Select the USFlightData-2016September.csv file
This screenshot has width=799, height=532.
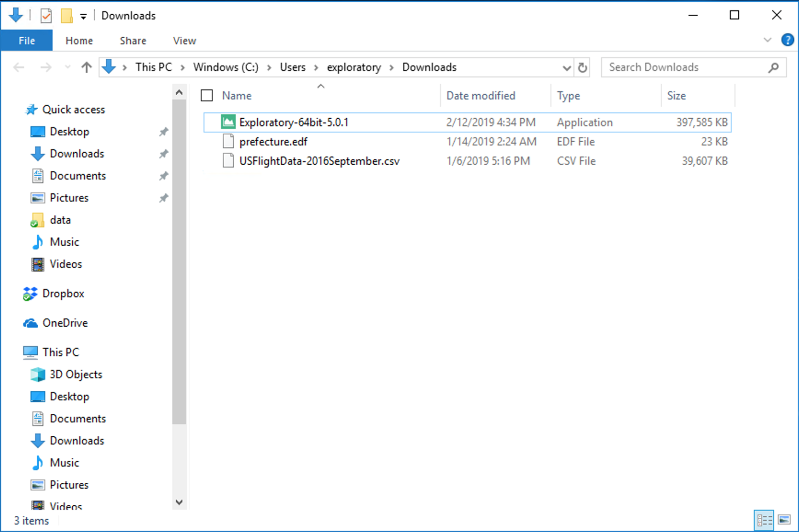[467, 161]
